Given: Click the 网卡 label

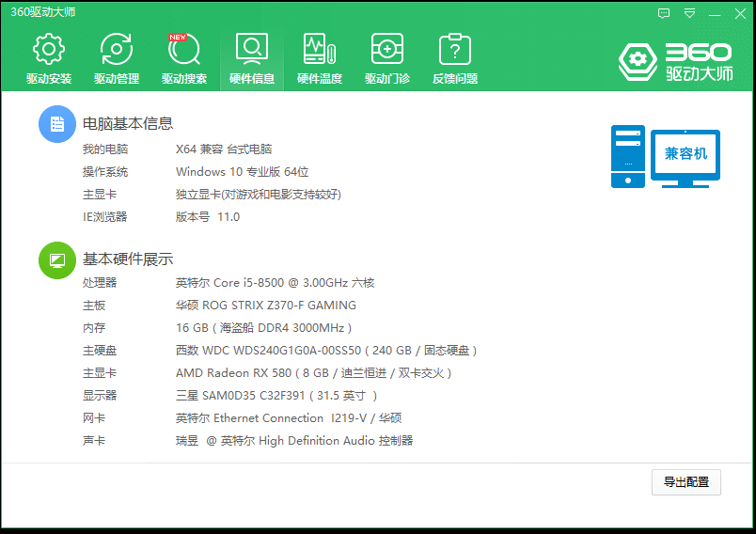Looking at the screenshot, I should [x=94, y=417].
